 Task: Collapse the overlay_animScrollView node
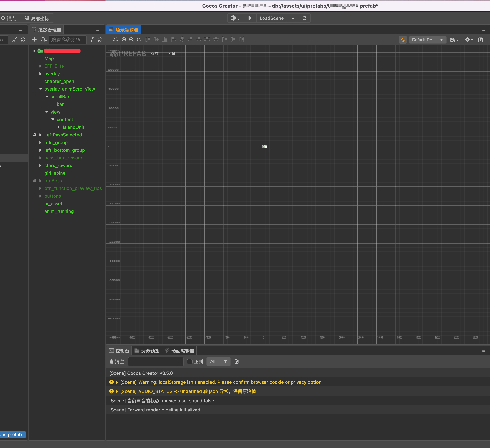coord(40,89)
